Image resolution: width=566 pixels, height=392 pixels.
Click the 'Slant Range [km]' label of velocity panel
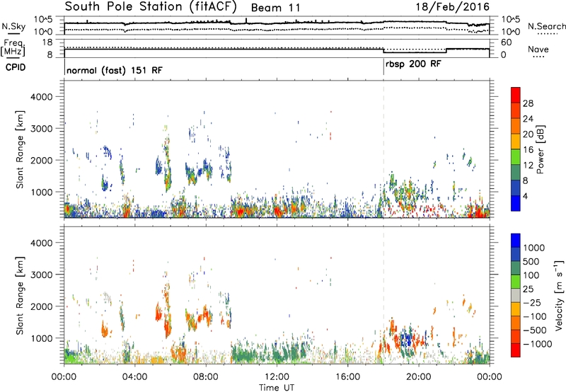[x=21, y=296]
